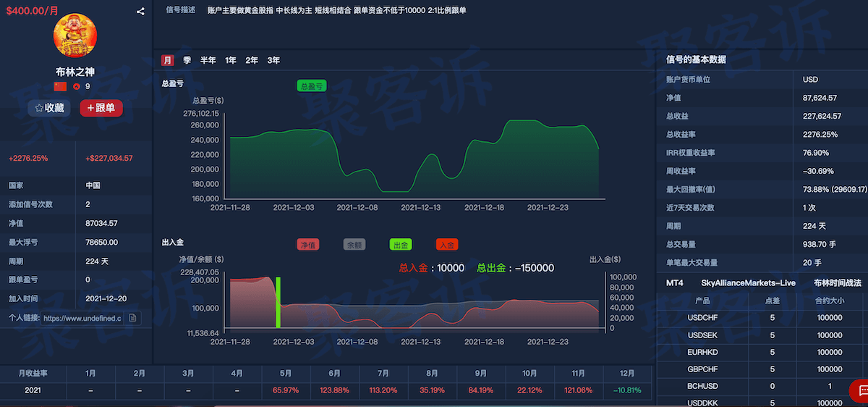Select the 2年 period tab

(x=252, y=60)
